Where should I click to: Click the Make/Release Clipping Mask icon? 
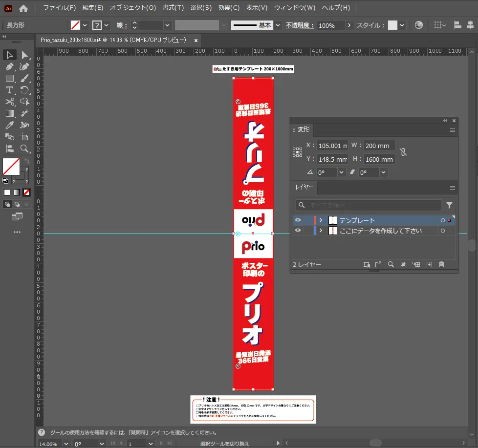click(x=403, y=264)
